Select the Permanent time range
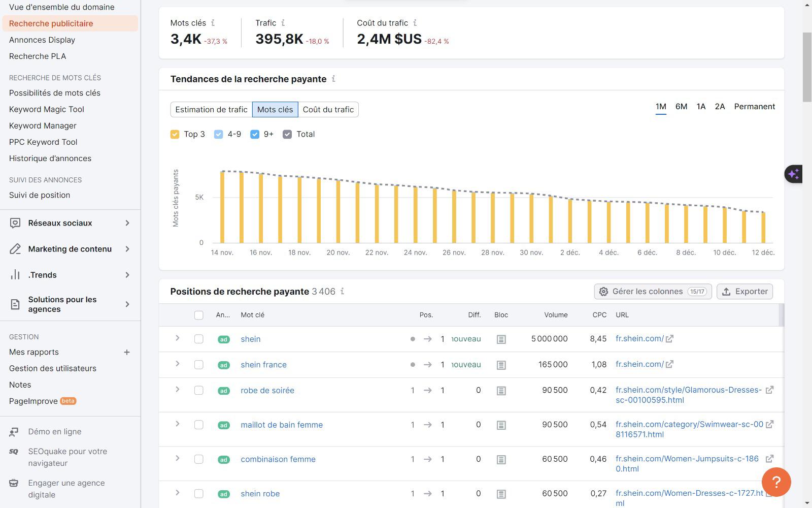The height and width of the screenshot is (508, 812). 754,107
